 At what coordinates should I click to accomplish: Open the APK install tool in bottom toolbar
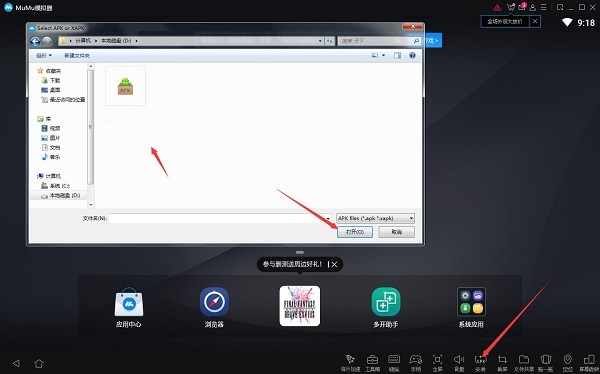click(480, 362)
